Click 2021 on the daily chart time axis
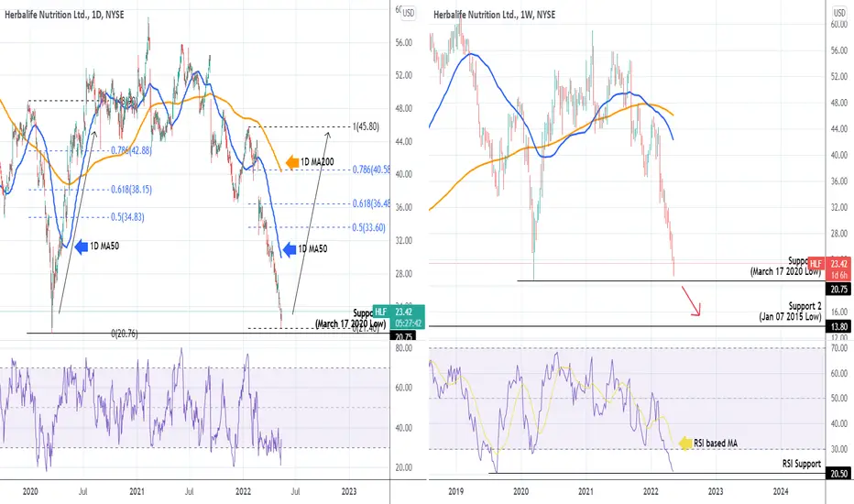This screenshot has width=854, height=504. point(137,491)
